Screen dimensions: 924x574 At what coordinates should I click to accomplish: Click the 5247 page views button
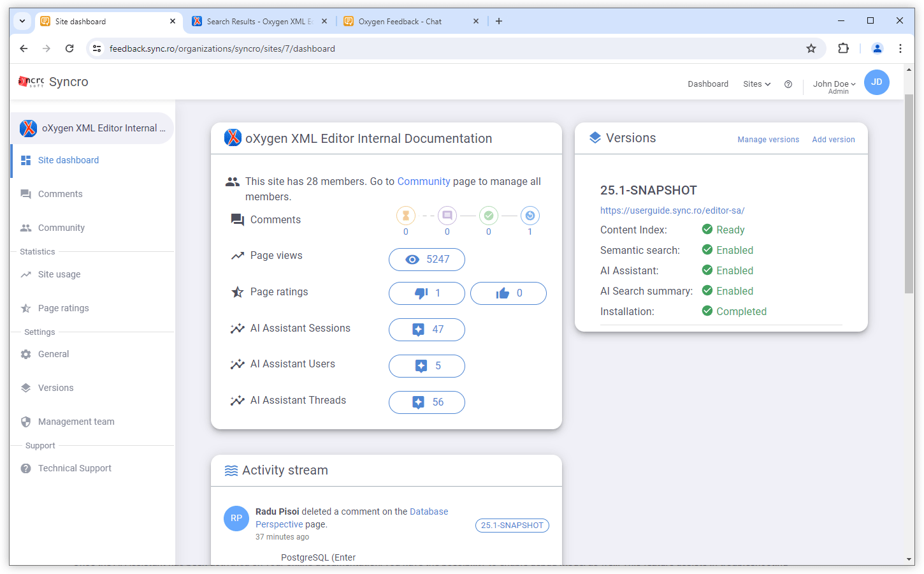tap(427, 260)
